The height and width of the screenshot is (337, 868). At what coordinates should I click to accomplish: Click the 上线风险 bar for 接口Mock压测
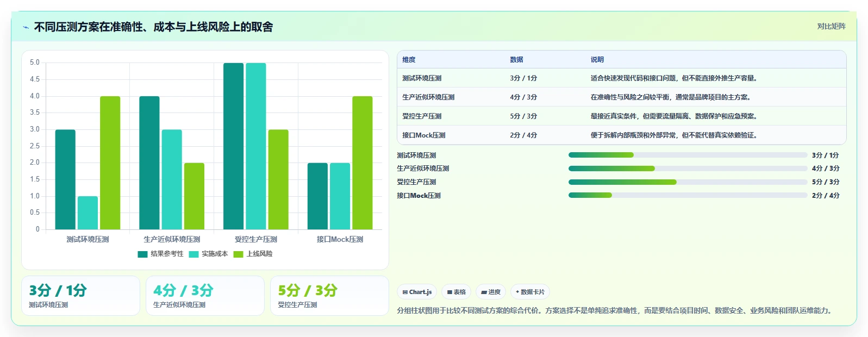[363, 163]
